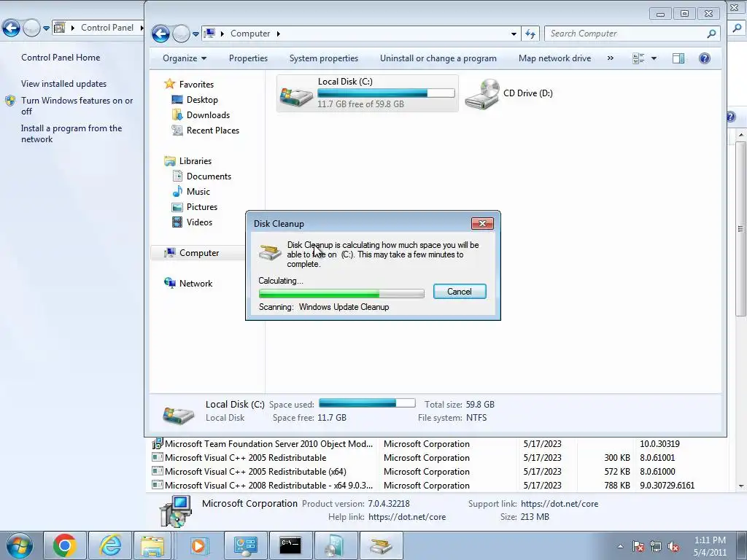Image resolution: width=747 pixels, height=560 pixels.
Task: Click the Change your view icon
Action: click(638, 58)
